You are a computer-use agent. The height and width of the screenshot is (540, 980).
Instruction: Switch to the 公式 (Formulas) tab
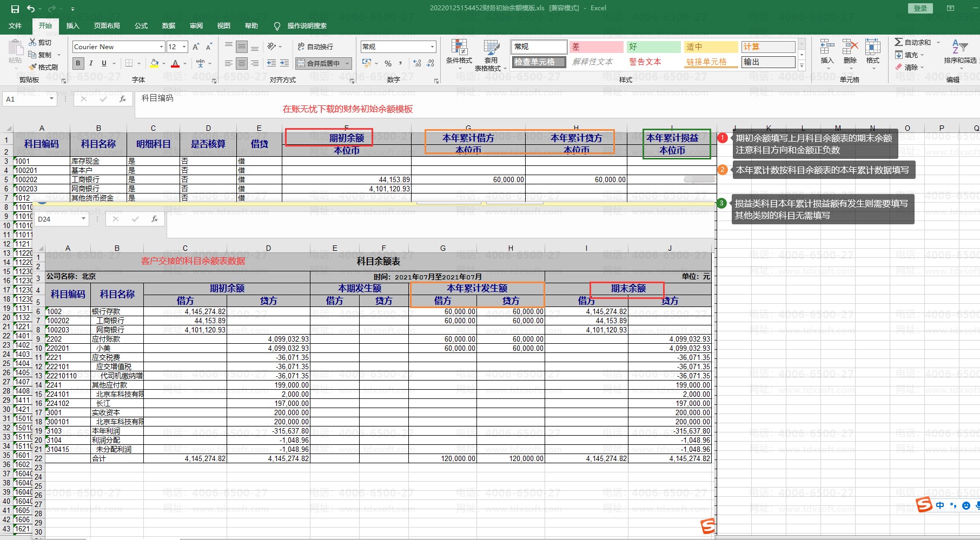[x=141, y=26]
